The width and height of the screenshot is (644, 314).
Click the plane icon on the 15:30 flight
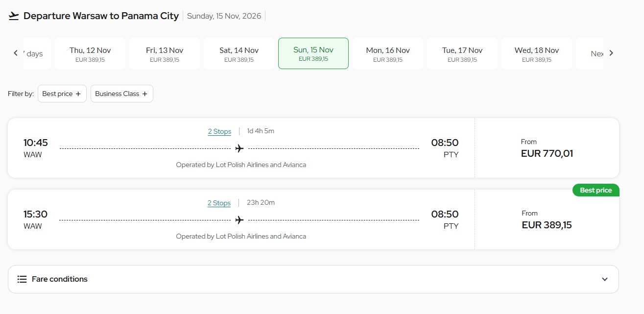coord(239,219)
